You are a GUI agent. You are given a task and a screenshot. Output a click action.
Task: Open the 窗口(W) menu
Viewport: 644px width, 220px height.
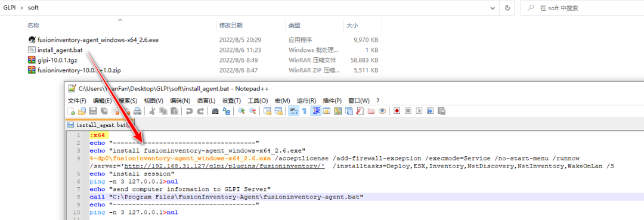click(x=359, y=101)
